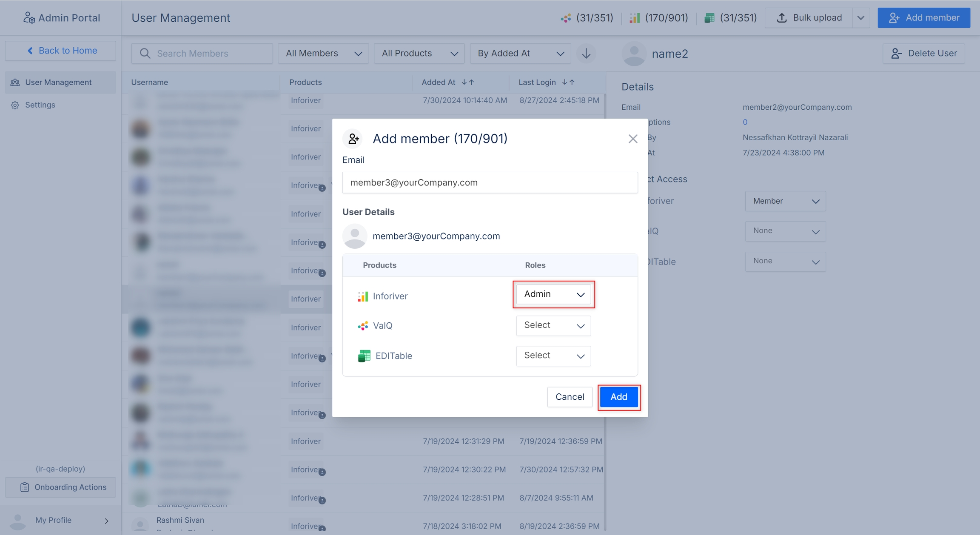
Task: Click the EDITable product icon in dialog
Action: (x=364, y=356)
